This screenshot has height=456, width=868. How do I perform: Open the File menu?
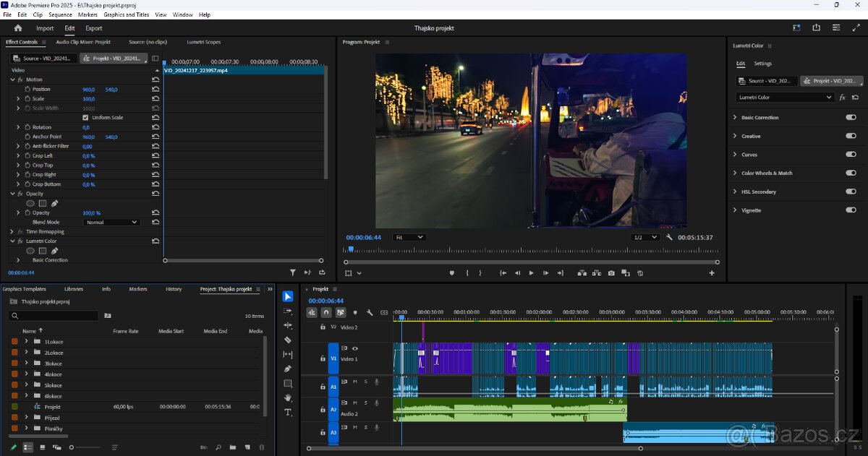pos(7,14)
